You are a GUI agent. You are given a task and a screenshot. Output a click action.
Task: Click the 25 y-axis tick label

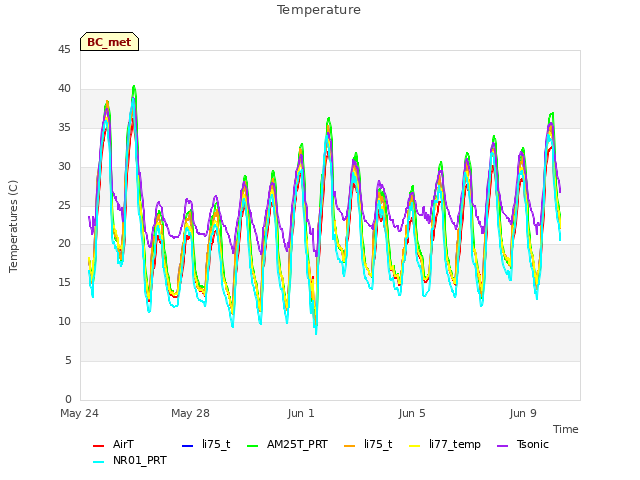click(64, 205)
